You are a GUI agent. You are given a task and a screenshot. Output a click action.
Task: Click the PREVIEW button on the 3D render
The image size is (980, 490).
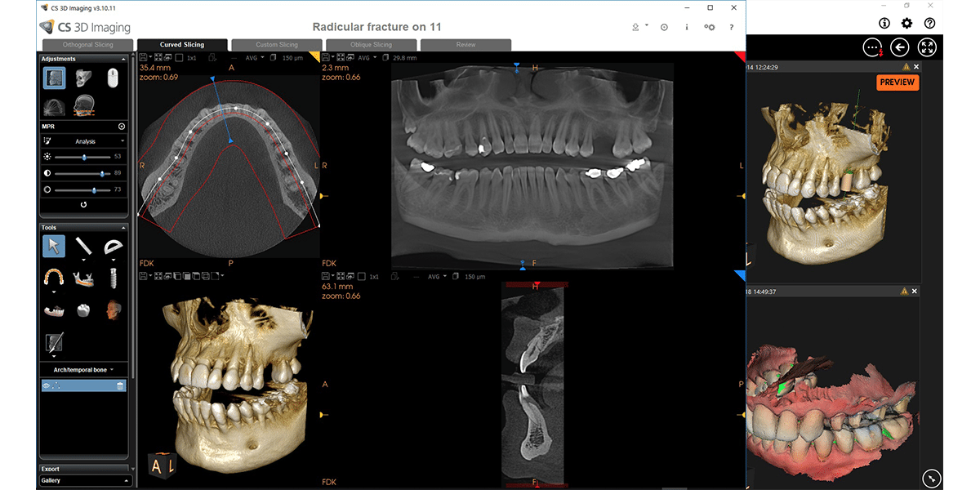point(898,82)
